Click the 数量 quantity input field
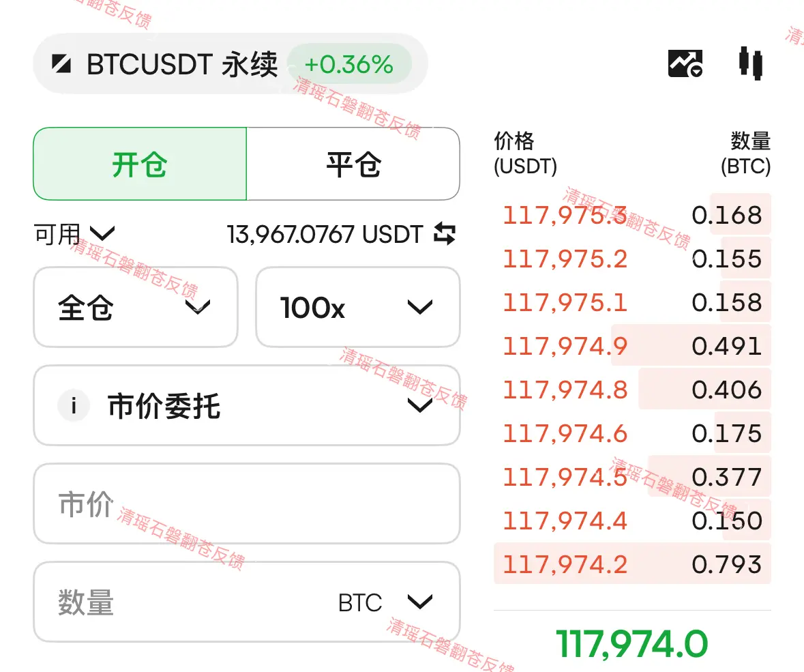This screenshot has height=672, width=804. tap(247, 602)
